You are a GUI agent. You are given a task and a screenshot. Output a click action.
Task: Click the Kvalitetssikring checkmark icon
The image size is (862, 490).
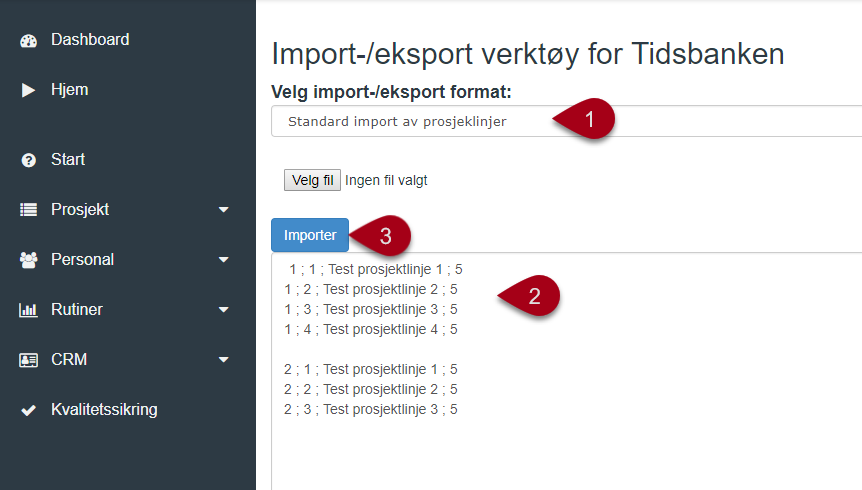(29, 410)
